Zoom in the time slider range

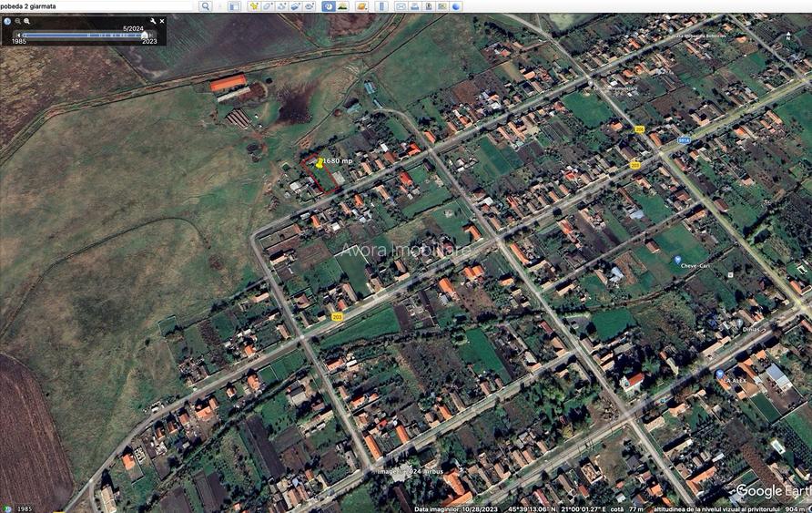tap(26, 21)
